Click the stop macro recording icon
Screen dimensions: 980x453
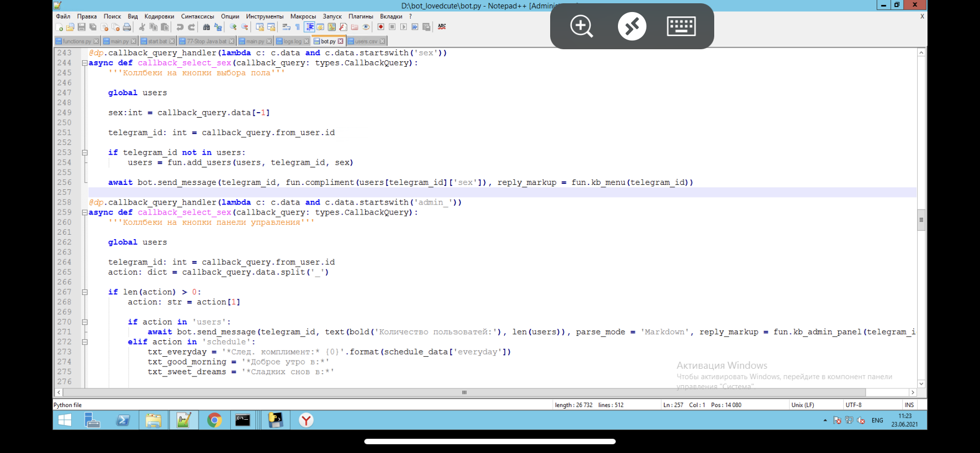[x=392, y=27]
